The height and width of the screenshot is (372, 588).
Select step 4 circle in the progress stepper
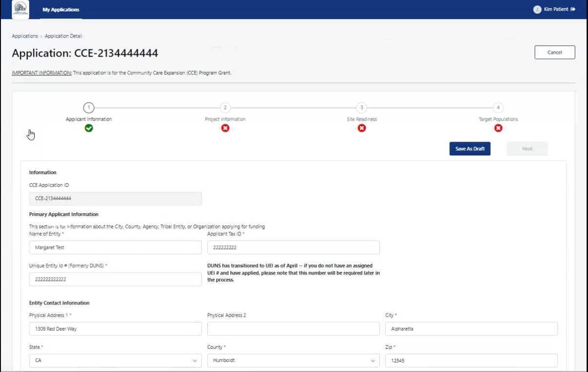point(498,108)
